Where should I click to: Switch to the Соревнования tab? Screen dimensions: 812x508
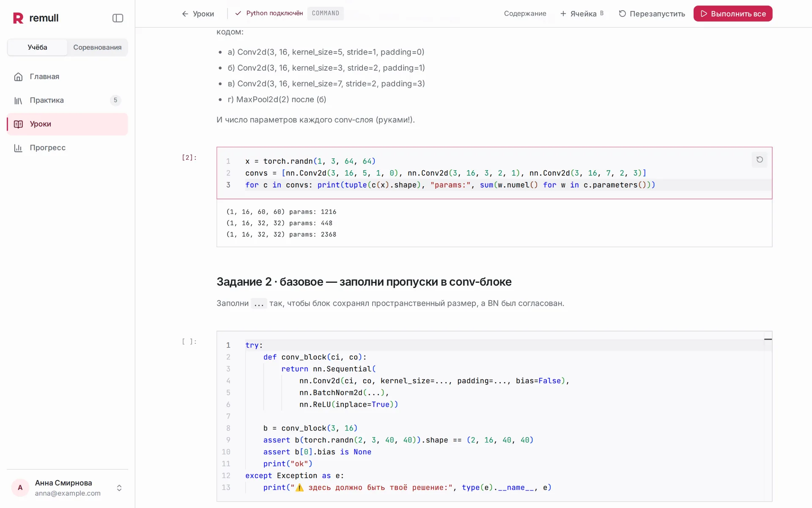(97, 47)
